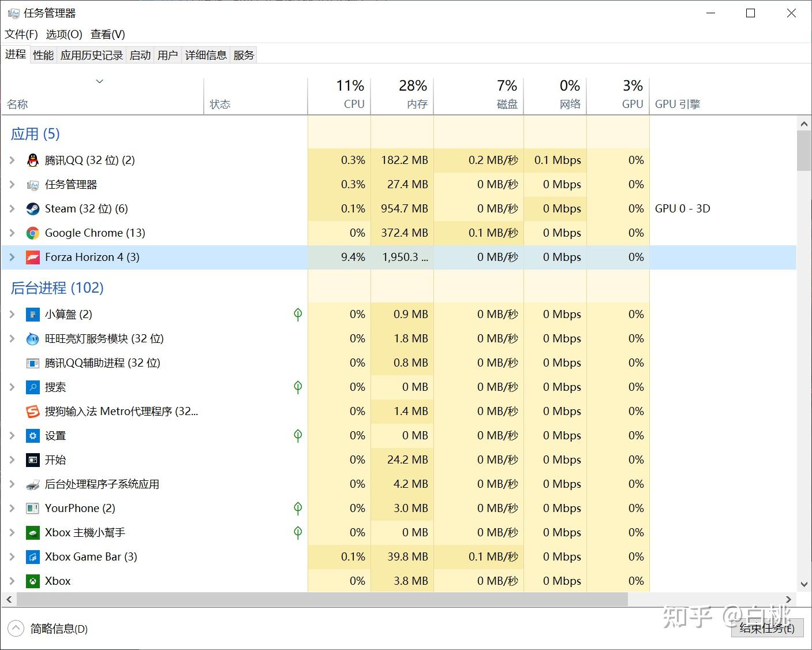Select the Forza Horizon 4 process icon
The height and width of the screenshot is (650, 812).
pyautogui.click(x=33, y=257)
